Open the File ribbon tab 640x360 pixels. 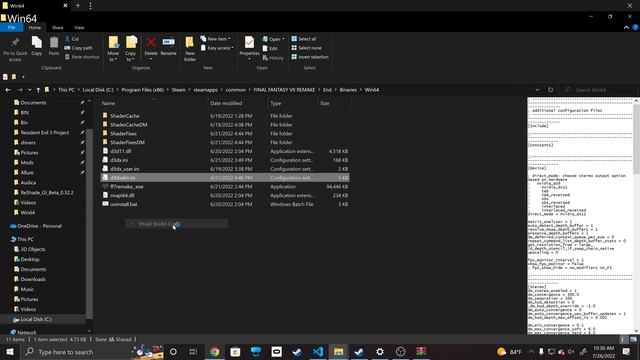11,27
